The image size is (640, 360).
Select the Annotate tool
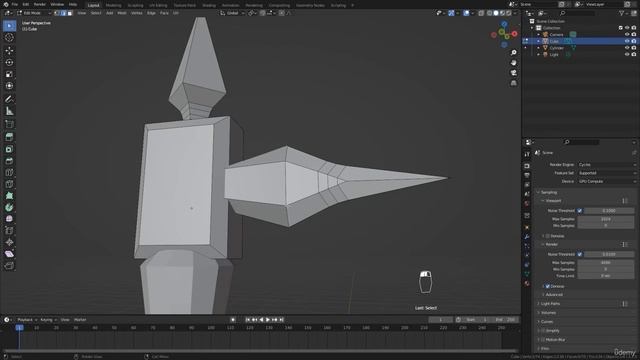pyautogui.click(x=9, y=99)
